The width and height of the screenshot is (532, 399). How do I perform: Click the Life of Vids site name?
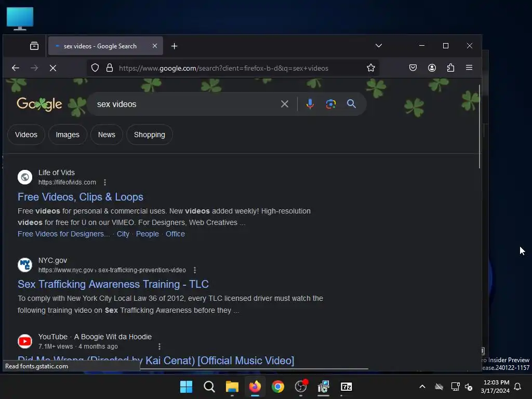coord(56,172)
